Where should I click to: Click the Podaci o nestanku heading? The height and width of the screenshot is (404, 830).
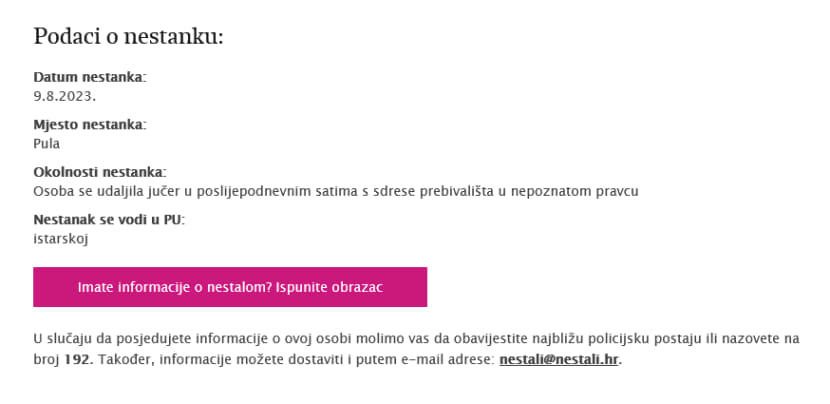click(129, 37)
